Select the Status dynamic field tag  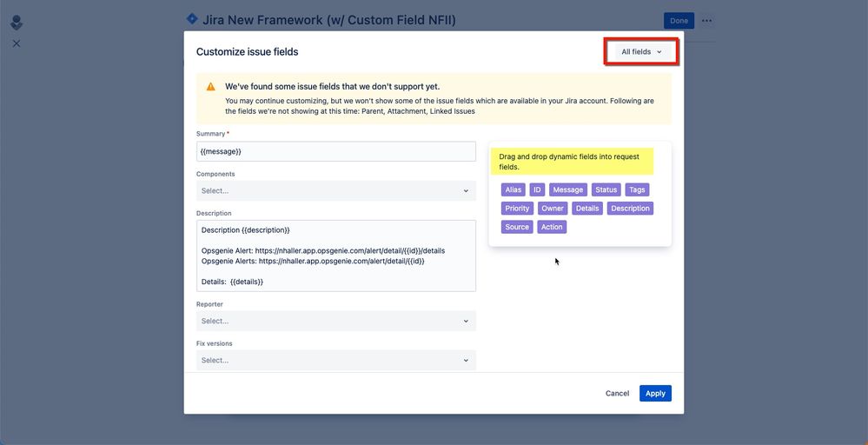click(x=606, y=189)
